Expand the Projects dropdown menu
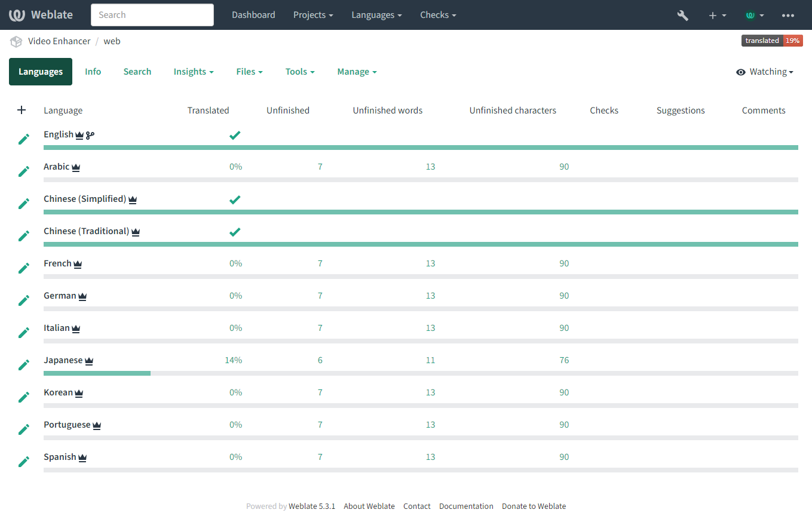Screen dimensions: 812x528 pyautogui.click(x=312, y=15)
